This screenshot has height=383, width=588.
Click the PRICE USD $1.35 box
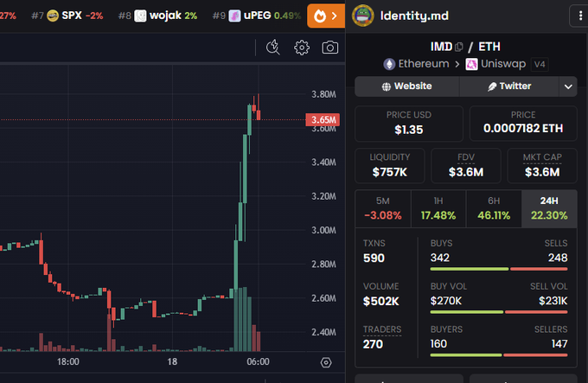point(409,124)
